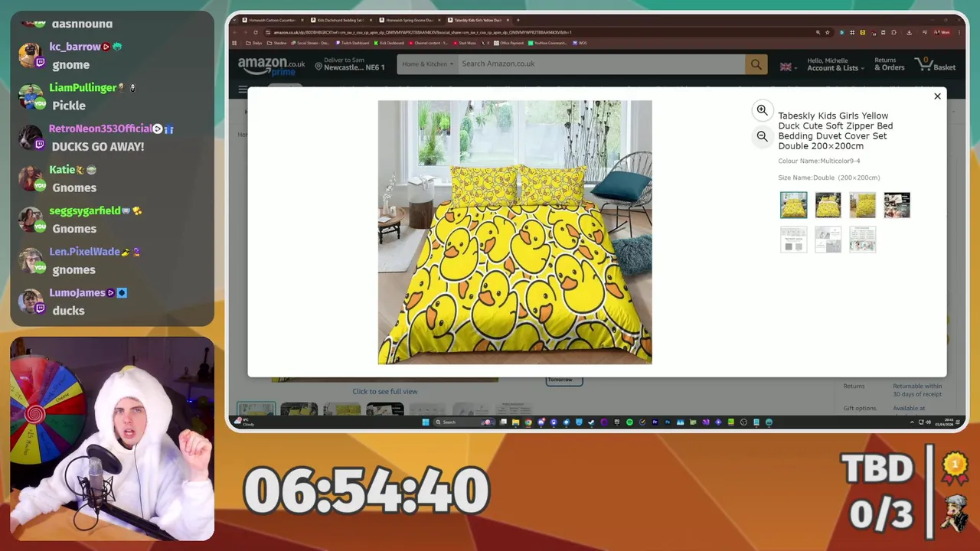Screen dimensions: 980x551
Task: Open the Basket cart icon
Action: 935,64
